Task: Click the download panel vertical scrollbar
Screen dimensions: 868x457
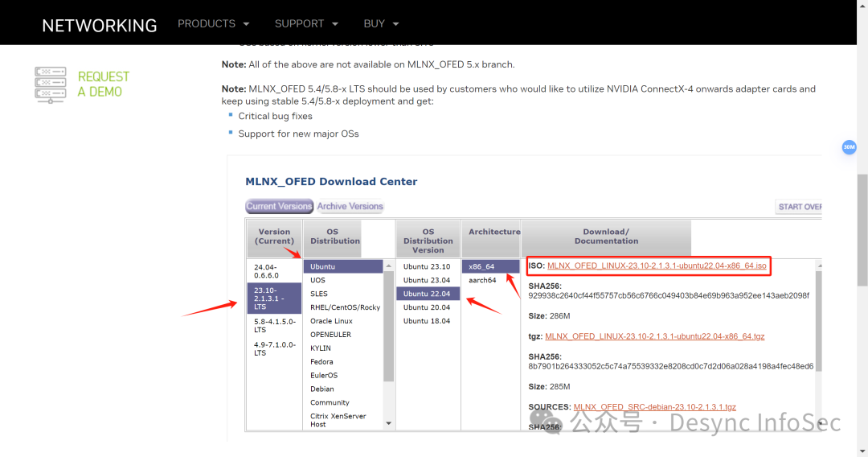Action: pyautogui.click(x=819, y=322)
